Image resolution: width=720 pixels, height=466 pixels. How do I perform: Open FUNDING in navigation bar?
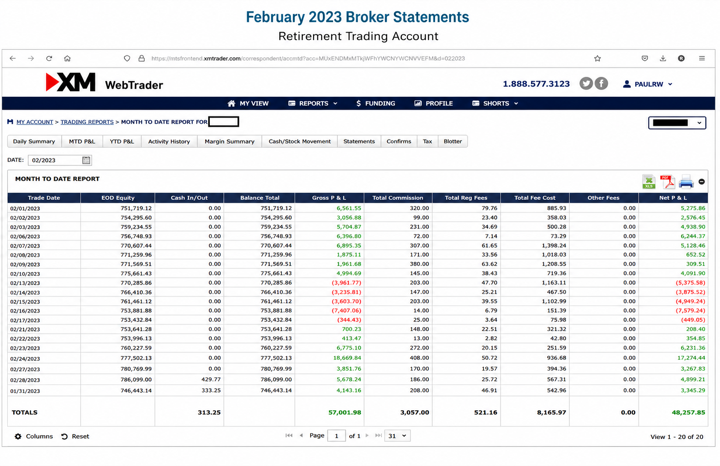coord(376,103)
